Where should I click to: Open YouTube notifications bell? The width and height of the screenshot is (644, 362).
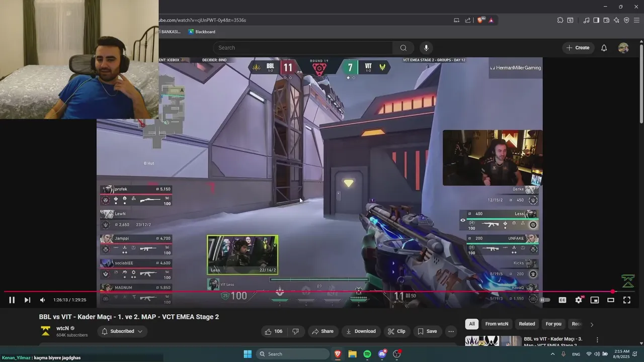604,48
